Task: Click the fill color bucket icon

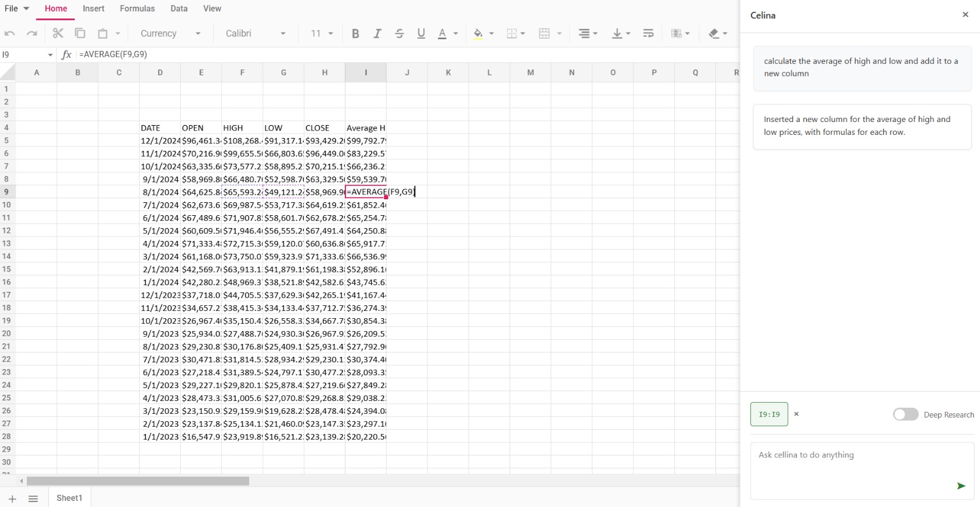Action: point(478,34)
